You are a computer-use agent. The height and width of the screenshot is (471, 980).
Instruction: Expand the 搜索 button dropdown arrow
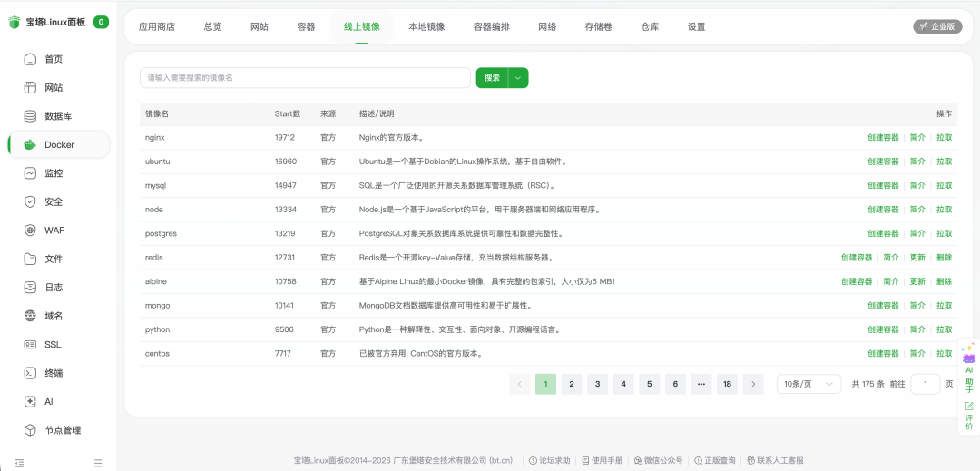[x=518, y=78]
